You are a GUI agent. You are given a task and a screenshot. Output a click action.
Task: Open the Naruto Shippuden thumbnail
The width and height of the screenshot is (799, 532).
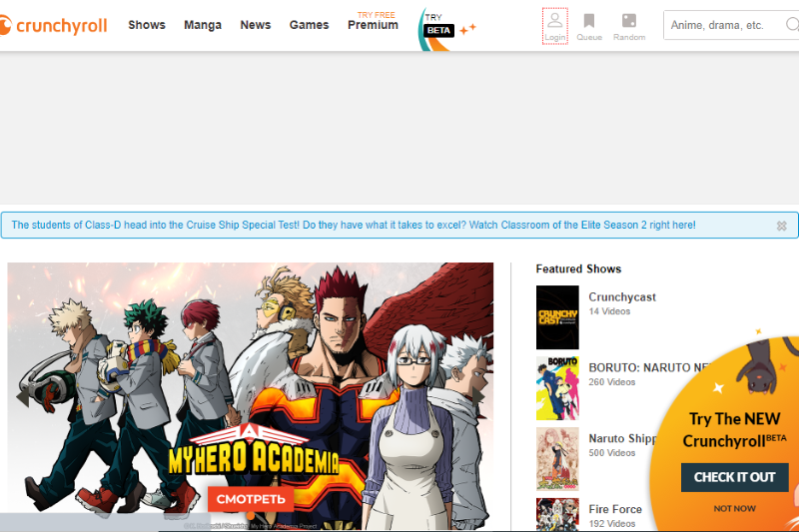click(x=557, y=459)
